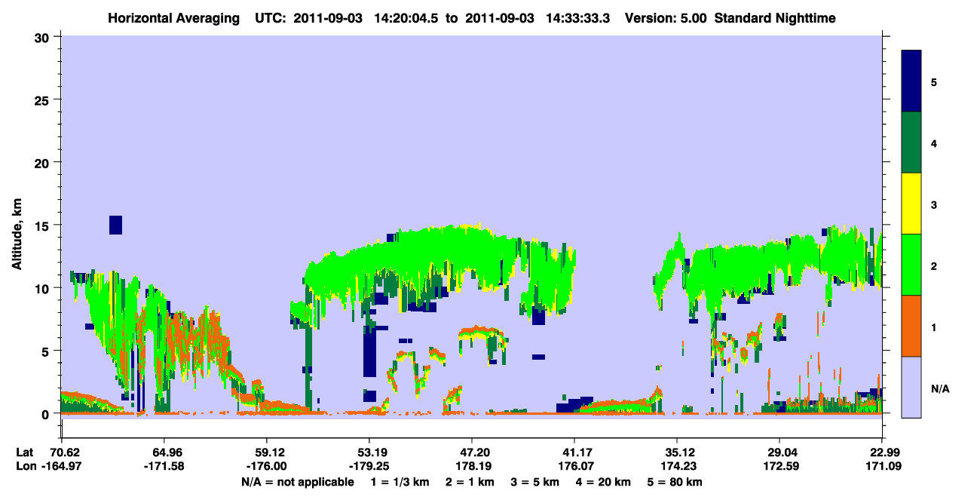Screen dimensions: 980x503
Task: Click the 'Lat' row label
Action: tap(24, 452)
